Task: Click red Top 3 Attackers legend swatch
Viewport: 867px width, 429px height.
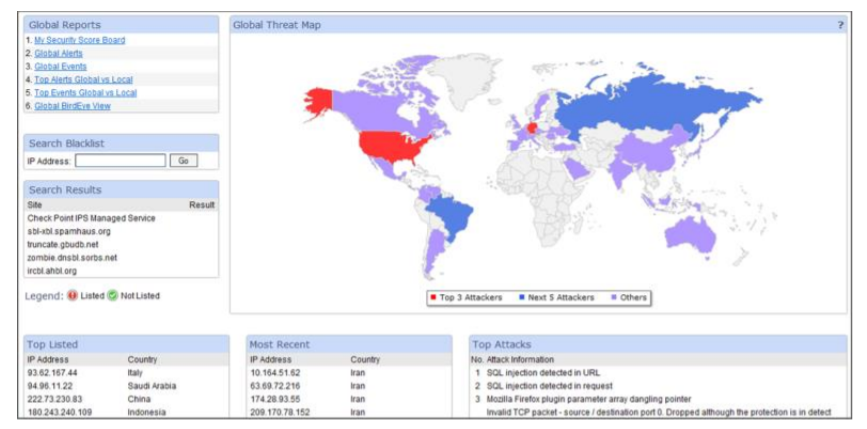Action: (x=432, y=298)
